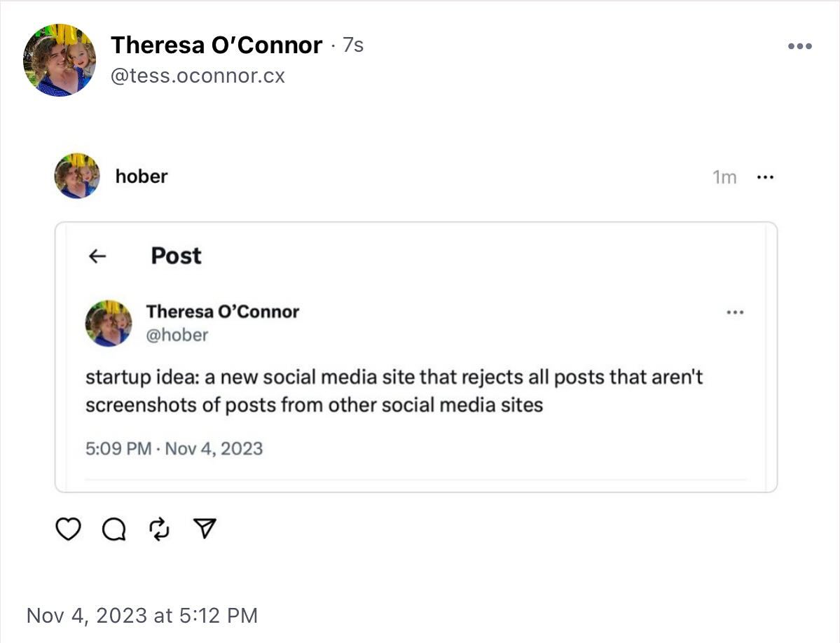Click the avatar inside the screenshotted tweet
This screenshot has height=643, width=840.
click(109, 323)
